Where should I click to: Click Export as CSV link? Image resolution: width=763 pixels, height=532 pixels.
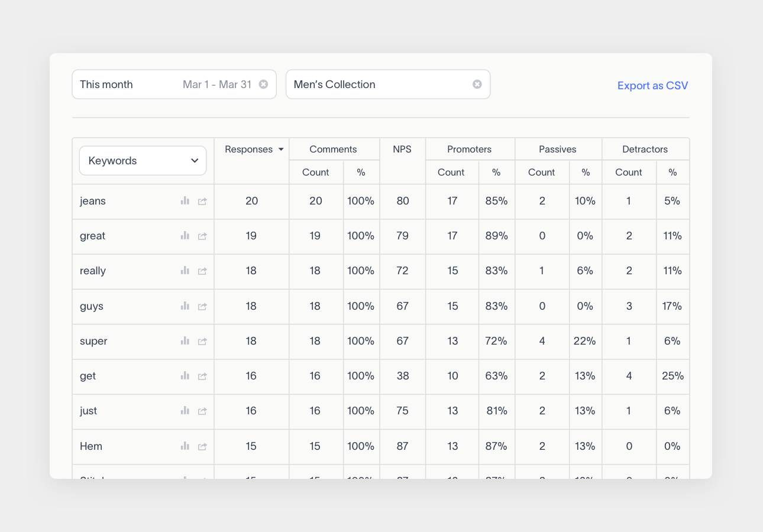coord(652,86)
